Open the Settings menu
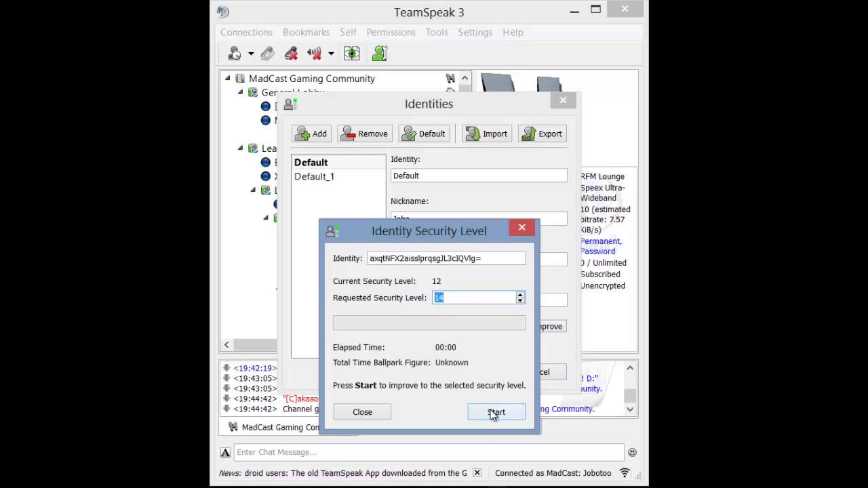This screenshot has height=488, width=868. pyautogui.click(x=475, y=32)
